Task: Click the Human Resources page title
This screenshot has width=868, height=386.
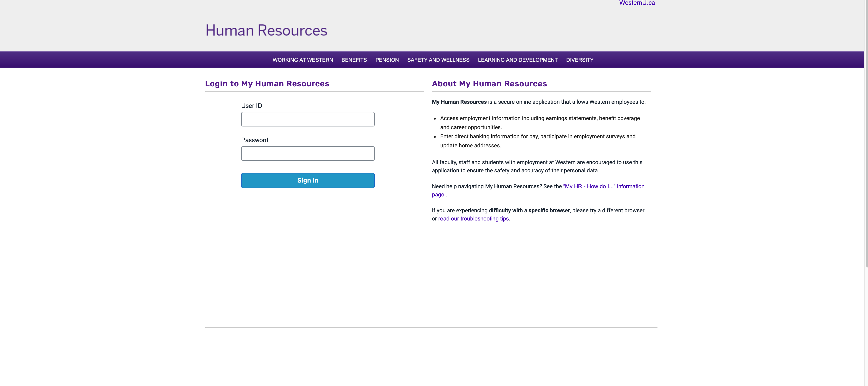Action: (x=266, y=30)
